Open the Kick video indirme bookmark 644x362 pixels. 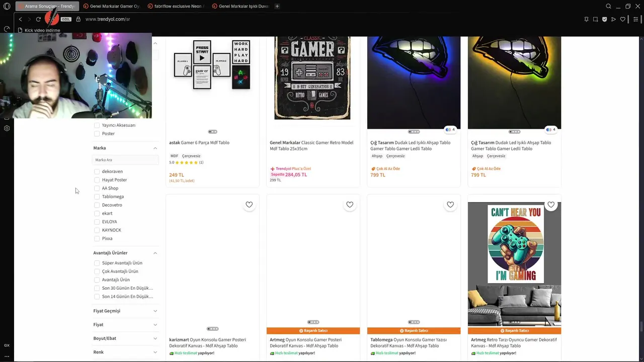click(x=39, y=30)
